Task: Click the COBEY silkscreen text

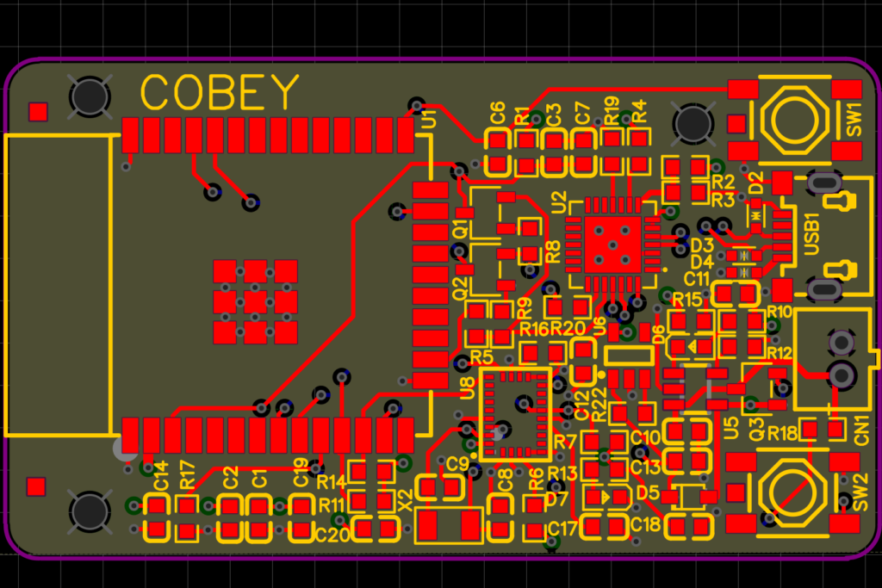Action: tap(220, 90)
